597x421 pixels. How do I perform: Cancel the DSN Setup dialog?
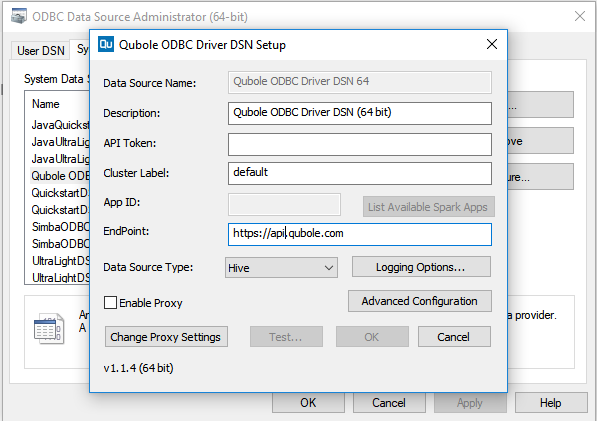[454, 337]
